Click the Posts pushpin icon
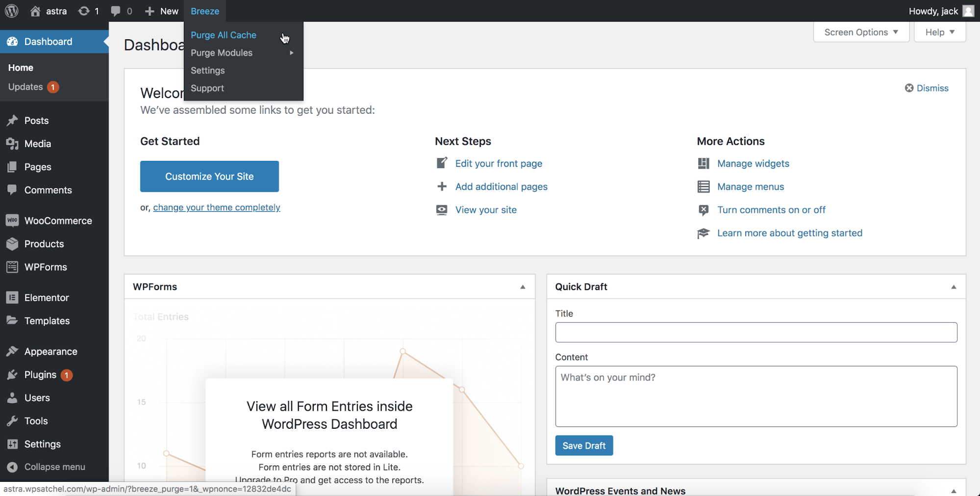Screen dimensions: 980x496 pyautogui.click(x=12, y=120)
